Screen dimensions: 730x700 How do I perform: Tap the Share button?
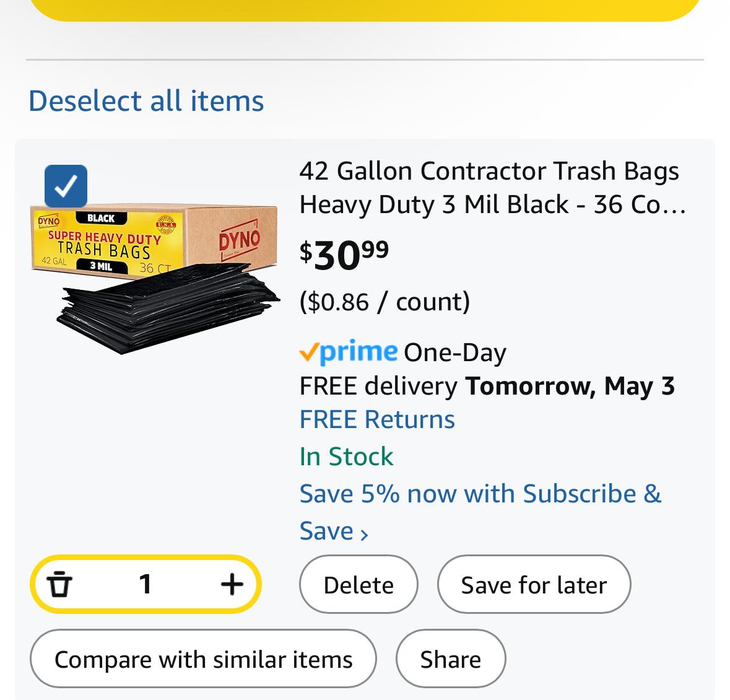[x=451, y=658]
